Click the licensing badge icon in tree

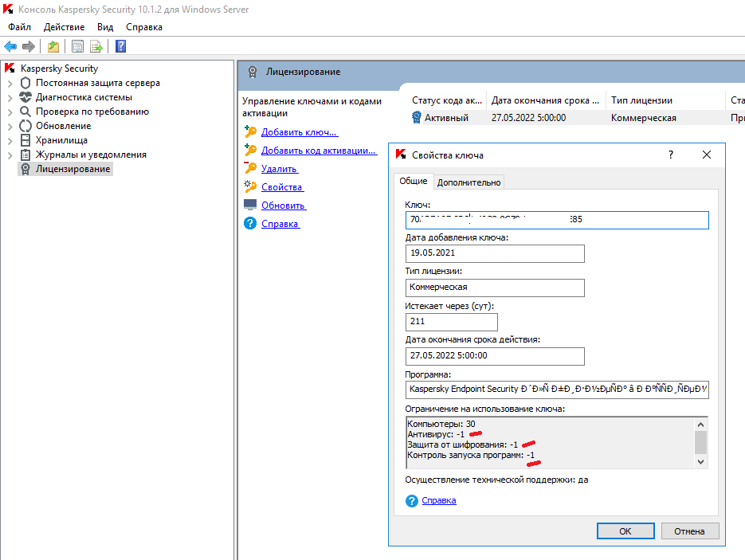click(x=25, y=169)
